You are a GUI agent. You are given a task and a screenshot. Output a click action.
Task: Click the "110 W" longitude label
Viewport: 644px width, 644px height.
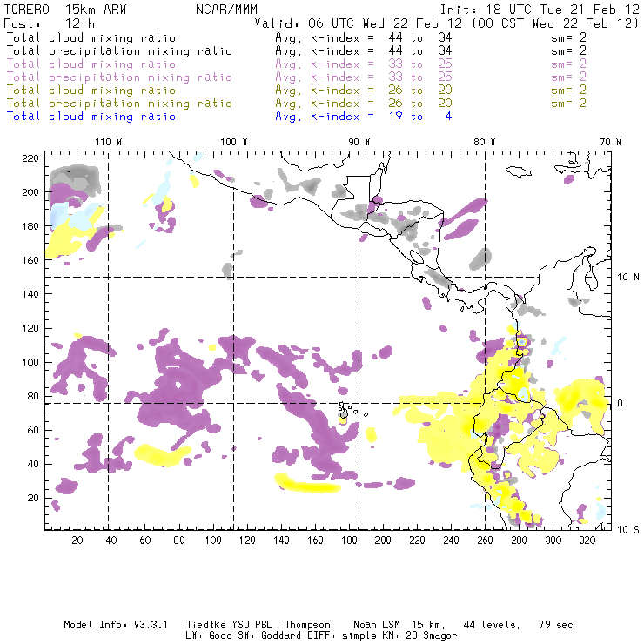click(x=109, y=142)
